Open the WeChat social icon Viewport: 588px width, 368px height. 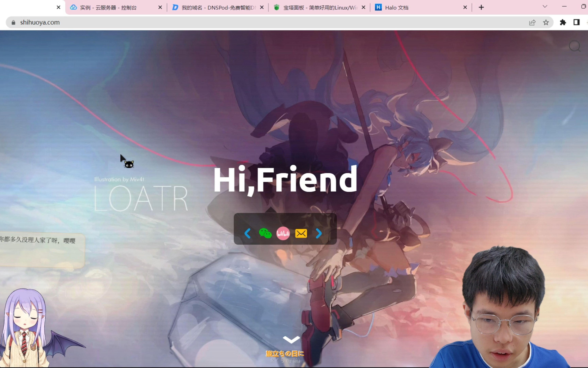point(265,233)
